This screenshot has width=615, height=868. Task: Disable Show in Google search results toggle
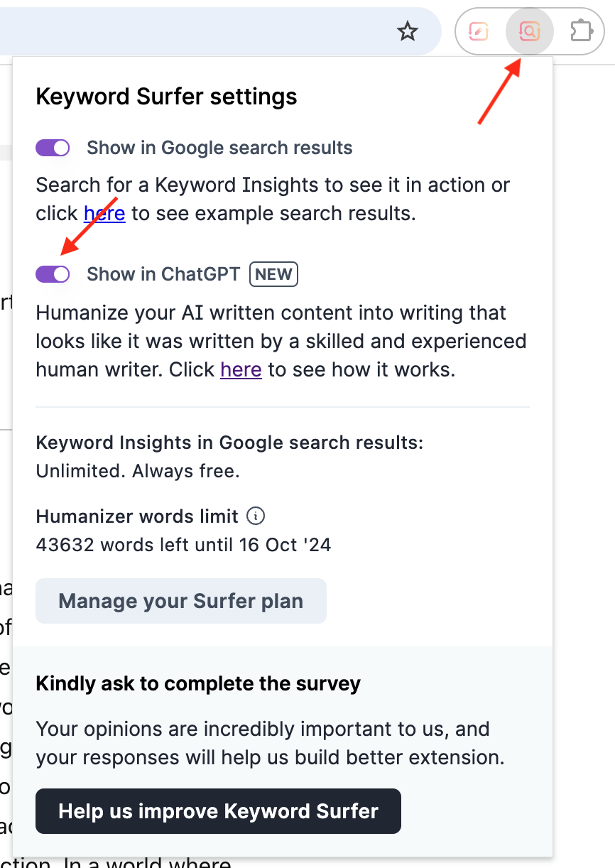coord(53,148)
